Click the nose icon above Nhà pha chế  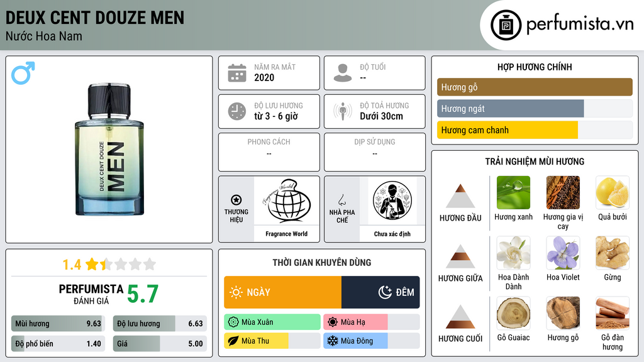(x=341, y=200)
